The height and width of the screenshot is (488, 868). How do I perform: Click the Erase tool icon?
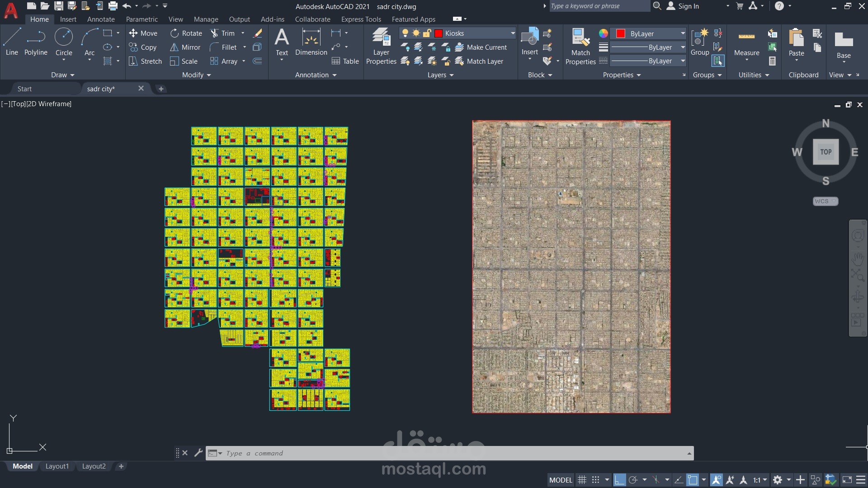click(x=258, y=33)
